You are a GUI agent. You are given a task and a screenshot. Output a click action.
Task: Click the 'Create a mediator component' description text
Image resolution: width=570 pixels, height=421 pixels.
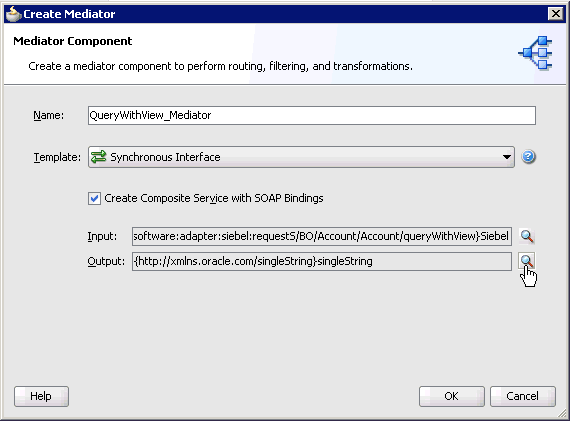click(221, 66)
